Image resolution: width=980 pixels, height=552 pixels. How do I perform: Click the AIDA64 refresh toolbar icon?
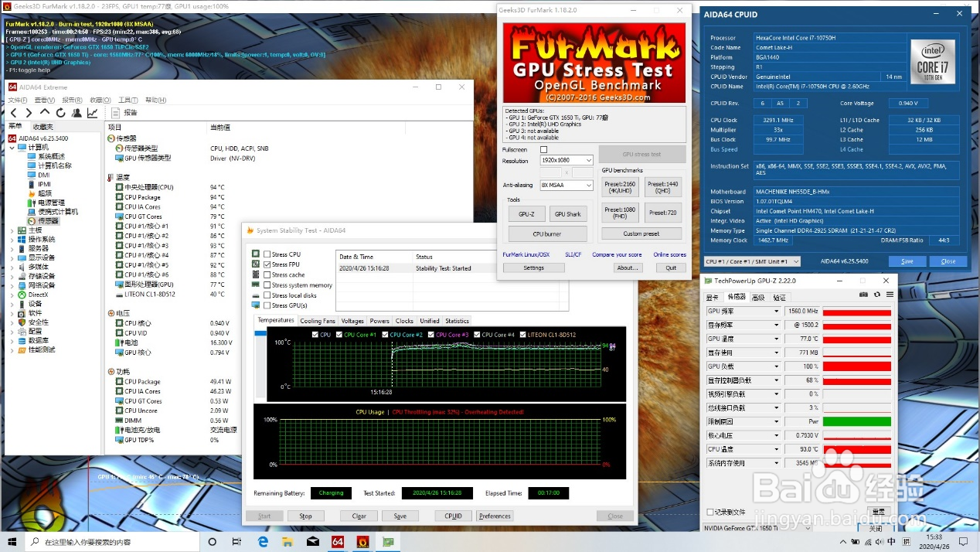coord(60,113)
